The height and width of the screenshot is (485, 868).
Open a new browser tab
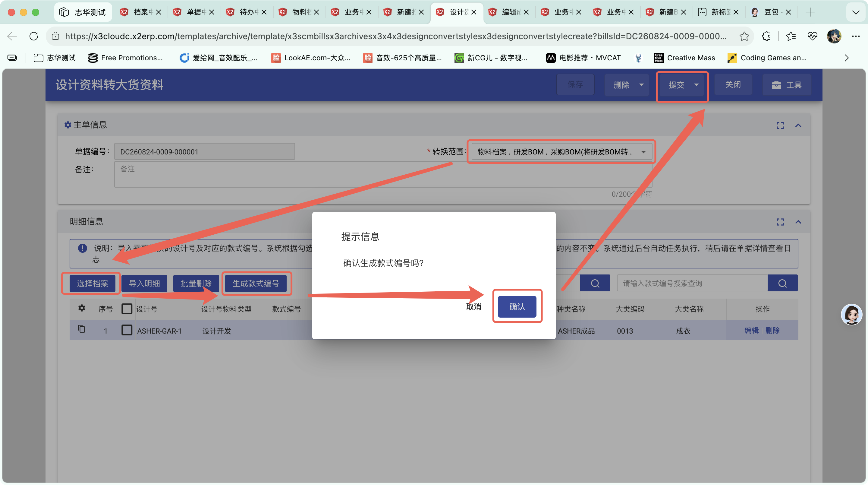click(810, 12)
